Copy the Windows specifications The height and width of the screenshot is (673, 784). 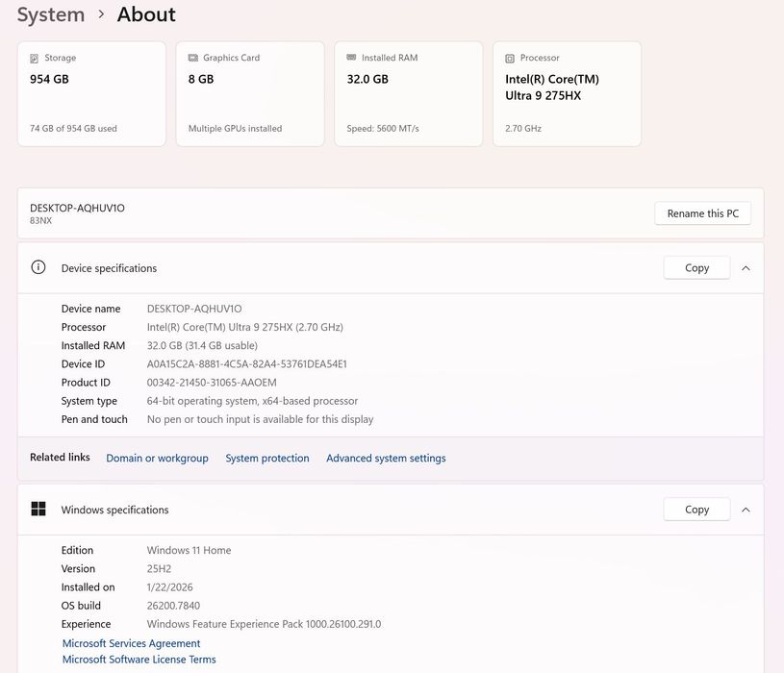coord(696,510)
